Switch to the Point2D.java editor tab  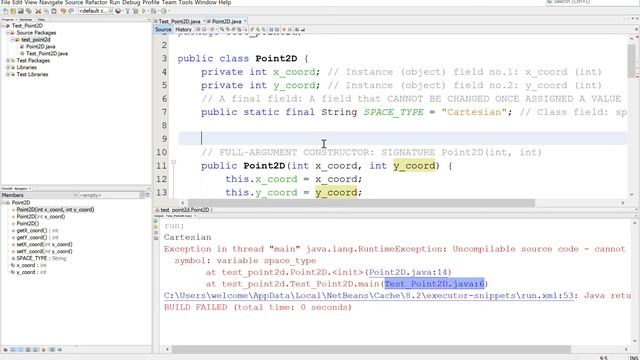(227, 21)
